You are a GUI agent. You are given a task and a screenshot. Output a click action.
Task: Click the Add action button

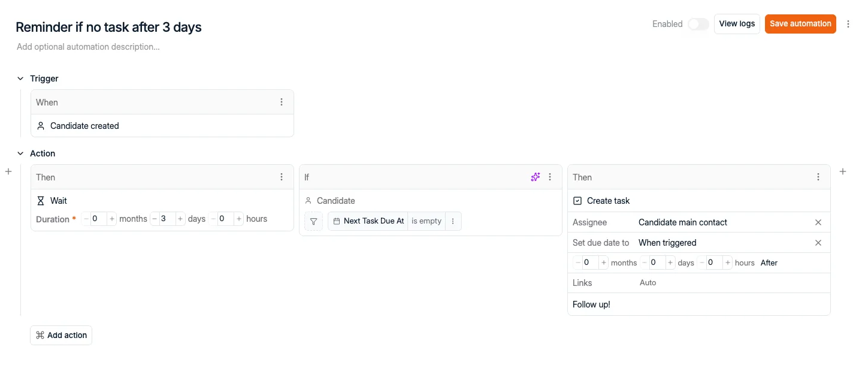pos(61,335)
